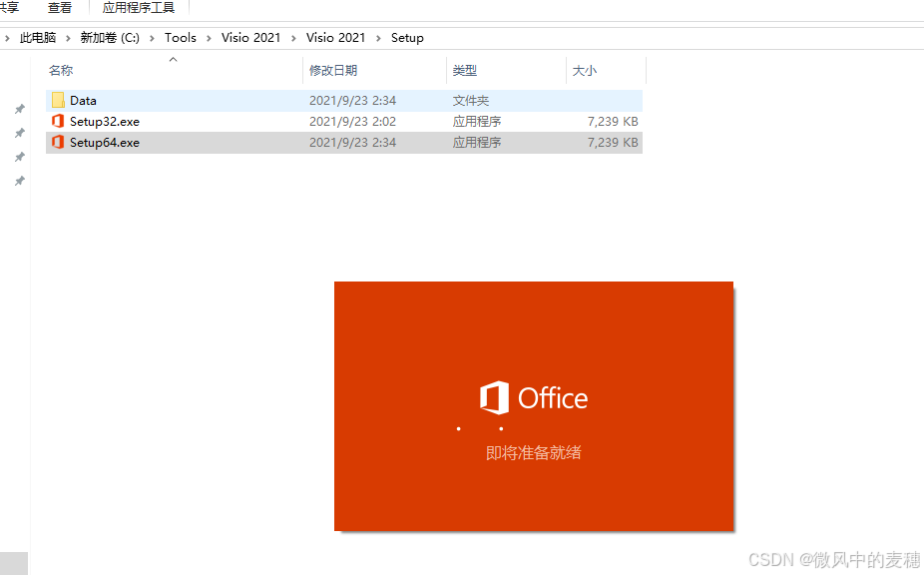Screen dimensions: 924x575
Task: Expand the chevron after Tools
Action: tap(209, 38)
